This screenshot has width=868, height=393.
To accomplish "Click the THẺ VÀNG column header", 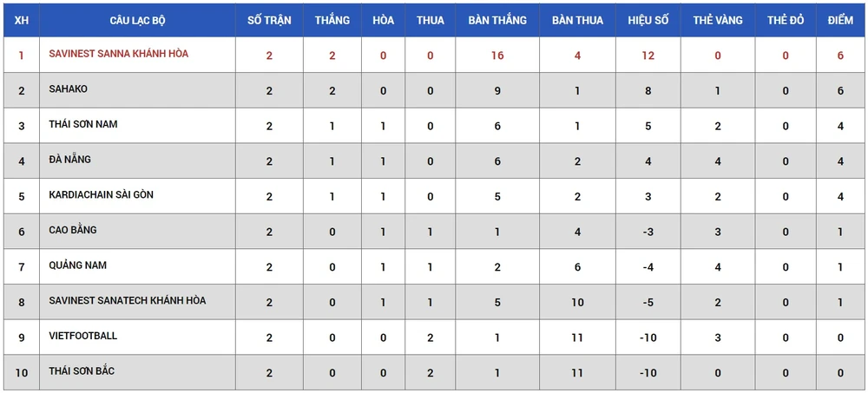I will [718, 20].
